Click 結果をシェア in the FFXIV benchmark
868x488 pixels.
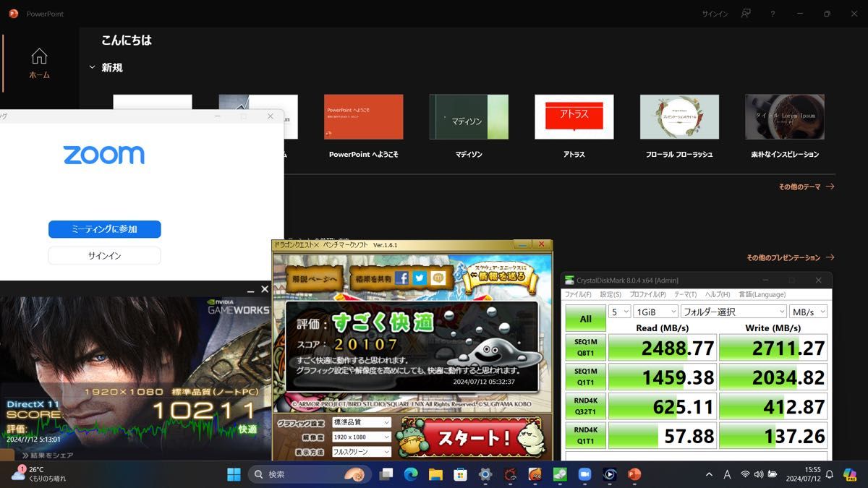click(47, 455)
